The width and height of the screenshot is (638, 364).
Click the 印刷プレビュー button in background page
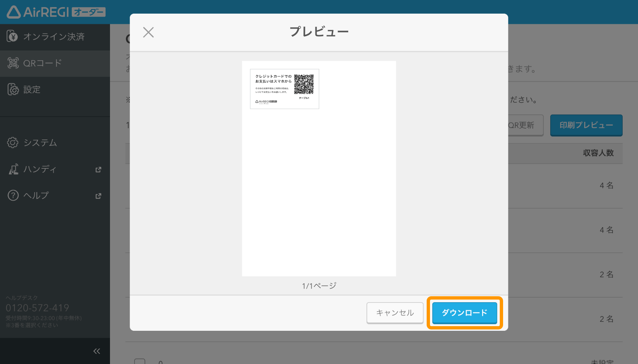click(586, 125)
